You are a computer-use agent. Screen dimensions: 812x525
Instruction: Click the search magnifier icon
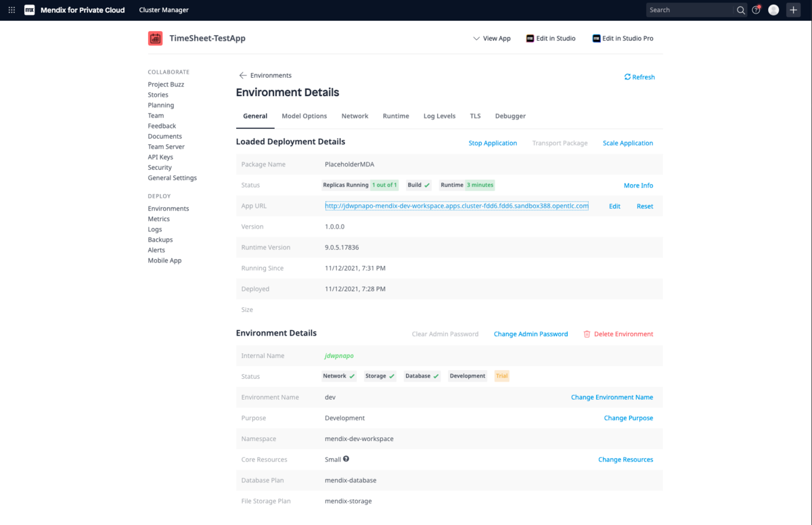click(x=741, y=10)
